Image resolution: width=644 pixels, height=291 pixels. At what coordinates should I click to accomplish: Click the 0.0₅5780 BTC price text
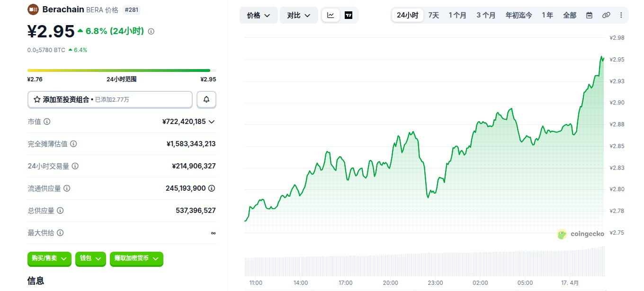(46, 50)
